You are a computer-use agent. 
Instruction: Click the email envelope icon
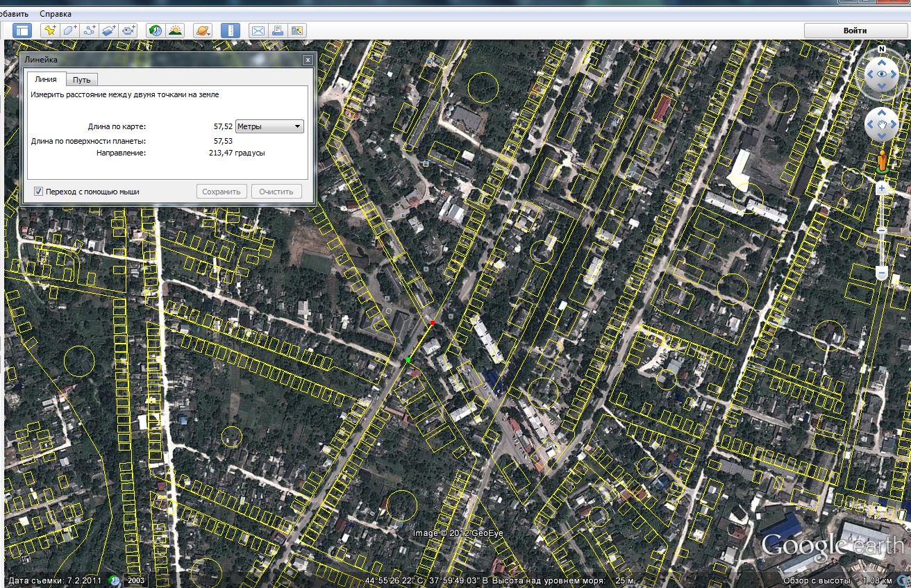click(x=258, y=31)
